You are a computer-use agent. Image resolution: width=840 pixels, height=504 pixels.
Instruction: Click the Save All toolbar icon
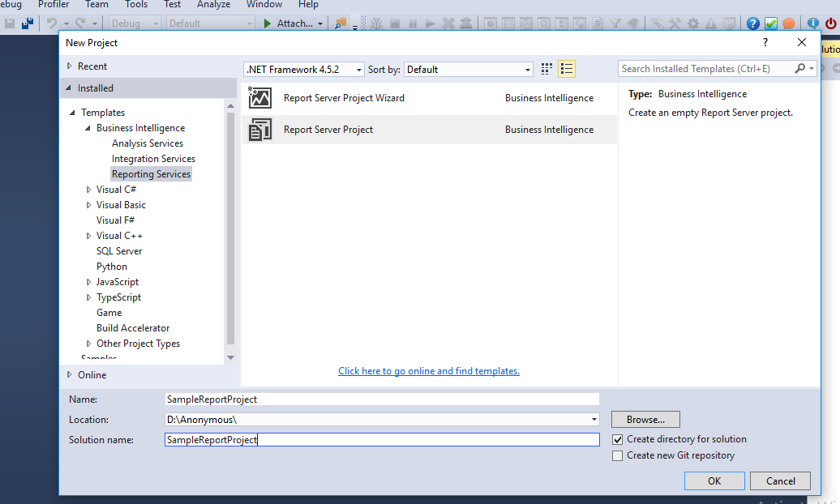click(x=28, y=23)
